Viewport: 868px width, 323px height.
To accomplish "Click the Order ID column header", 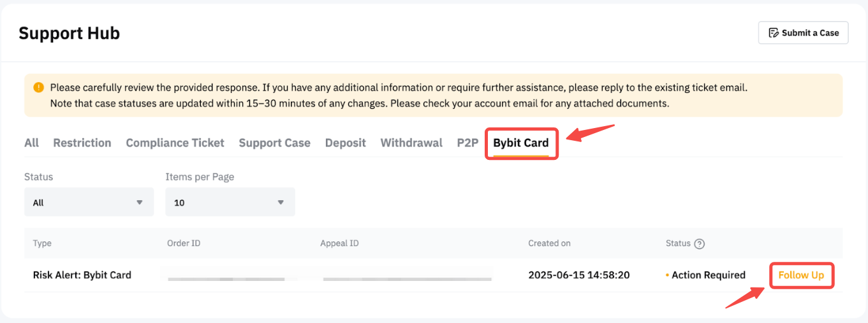I will pos(184,243).
